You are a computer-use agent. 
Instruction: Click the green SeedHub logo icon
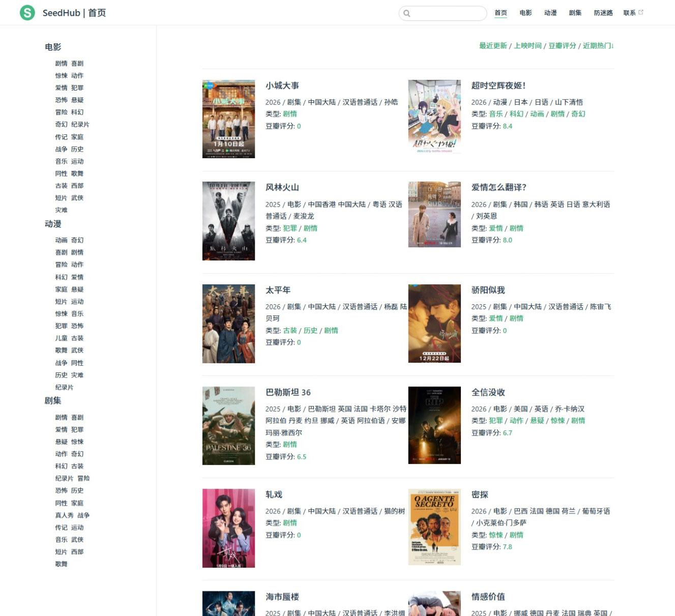point(27,13)
